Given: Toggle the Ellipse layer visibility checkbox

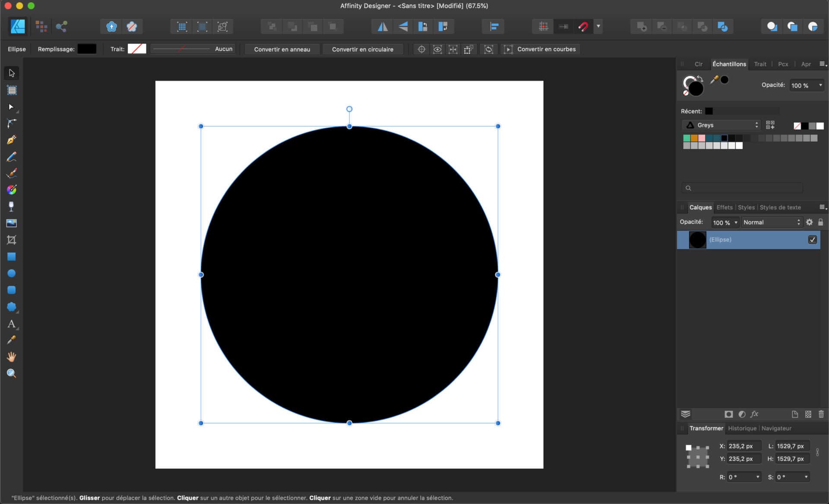Looking at the screenshot, I should click(813, 239).
